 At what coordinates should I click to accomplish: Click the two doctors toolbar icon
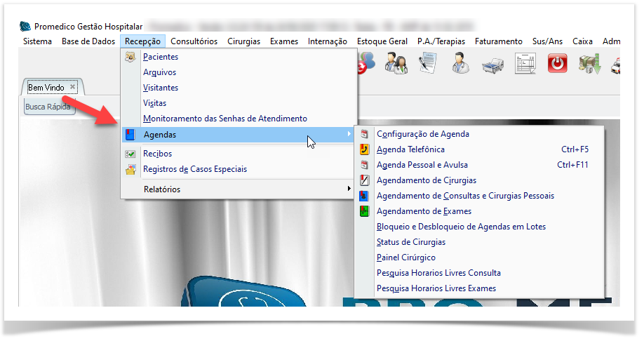pyautogui.click(x=397, y=64)
